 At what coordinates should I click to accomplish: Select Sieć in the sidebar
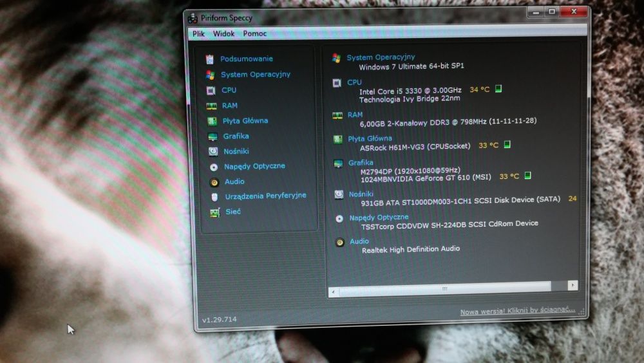click(233, 212)
